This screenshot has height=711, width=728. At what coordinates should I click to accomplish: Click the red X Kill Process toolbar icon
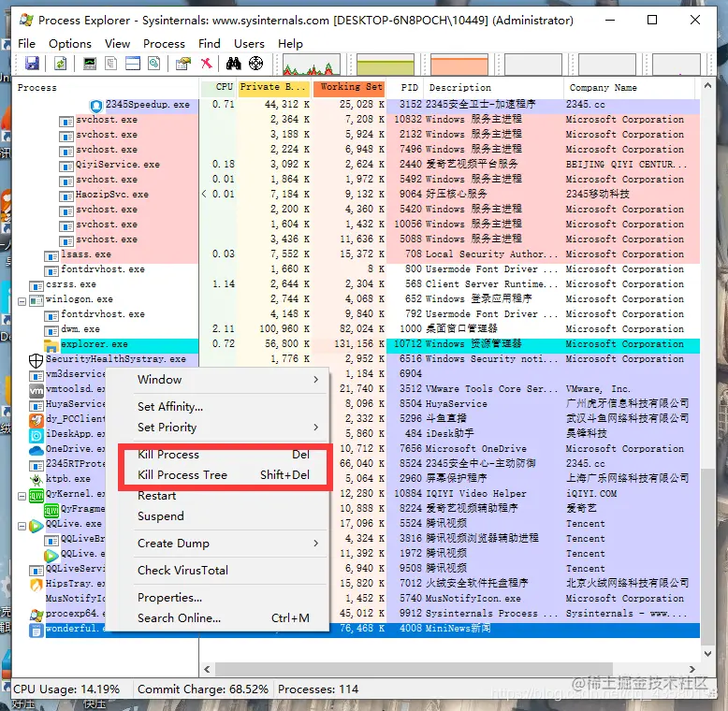point(206,63)
